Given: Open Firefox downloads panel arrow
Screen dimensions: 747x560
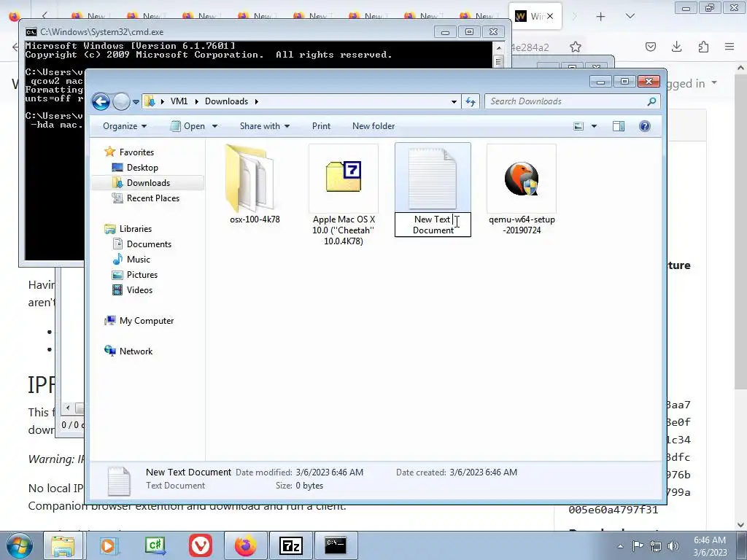Looking at the screenshot, I should pos(676,47).
